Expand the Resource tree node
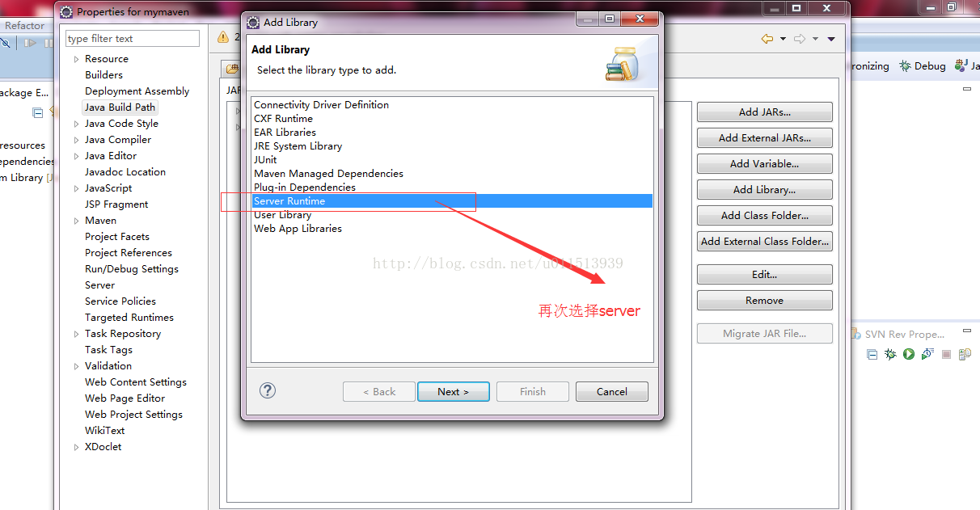This screenshot has height=510, width=980. click(x=76, y=59)
